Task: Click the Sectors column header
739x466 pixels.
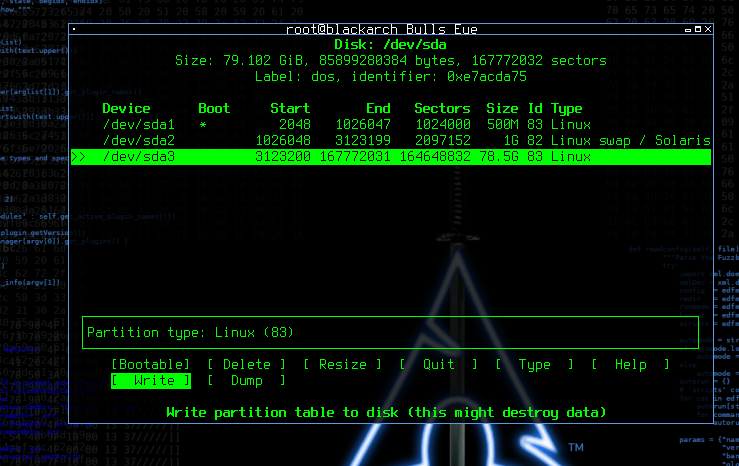Action: pyautogui.click(x=442, y=108)
